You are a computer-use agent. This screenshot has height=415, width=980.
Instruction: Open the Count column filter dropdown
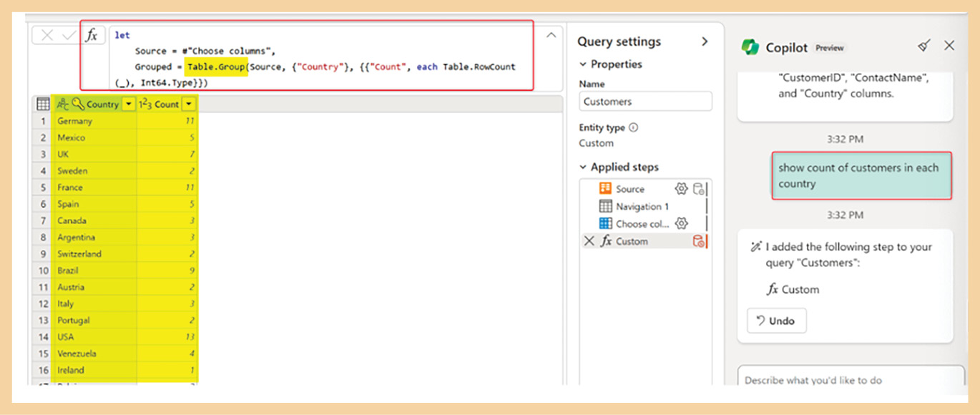pos(188,104)
